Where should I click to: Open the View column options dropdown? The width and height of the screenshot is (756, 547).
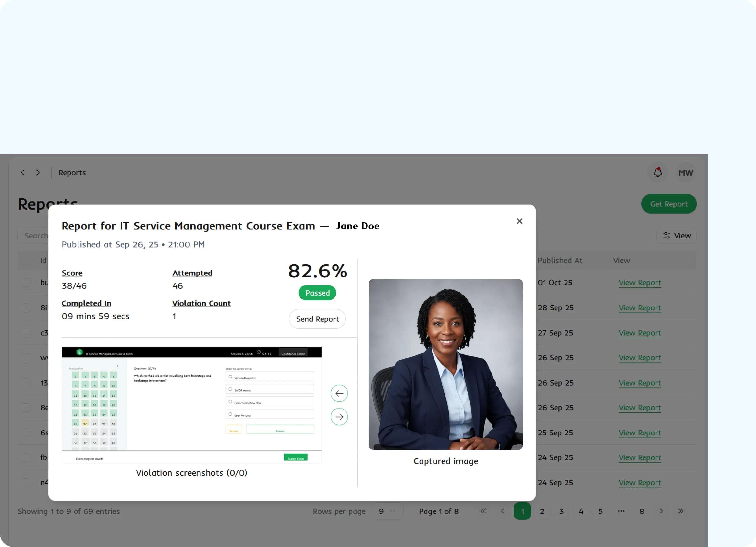[x=676, y=236]
